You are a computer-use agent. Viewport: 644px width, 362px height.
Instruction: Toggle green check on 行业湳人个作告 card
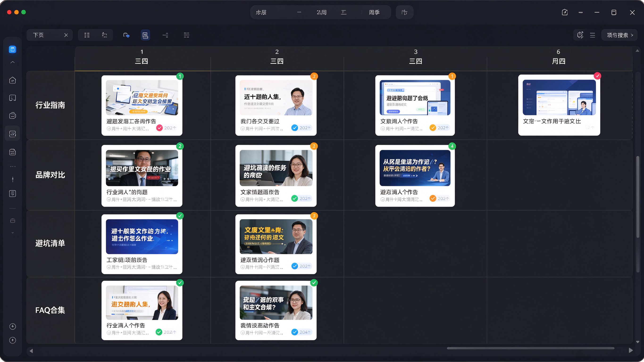[x=159, y=332]
